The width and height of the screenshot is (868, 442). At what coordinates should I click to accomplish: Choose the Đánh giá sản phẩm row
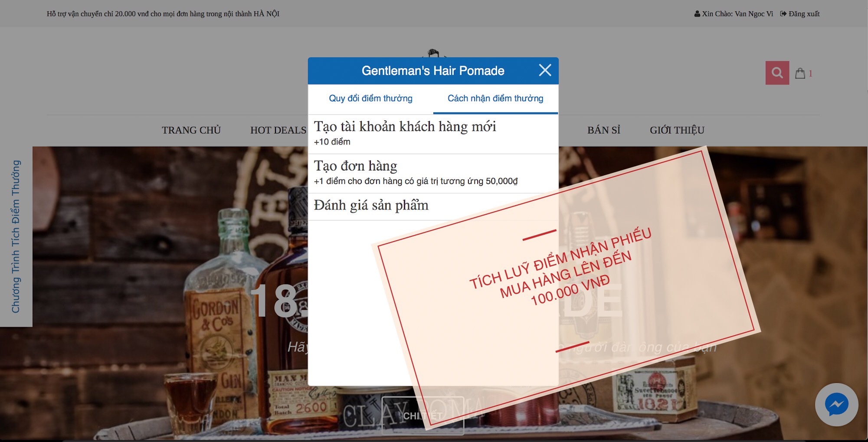433,206
